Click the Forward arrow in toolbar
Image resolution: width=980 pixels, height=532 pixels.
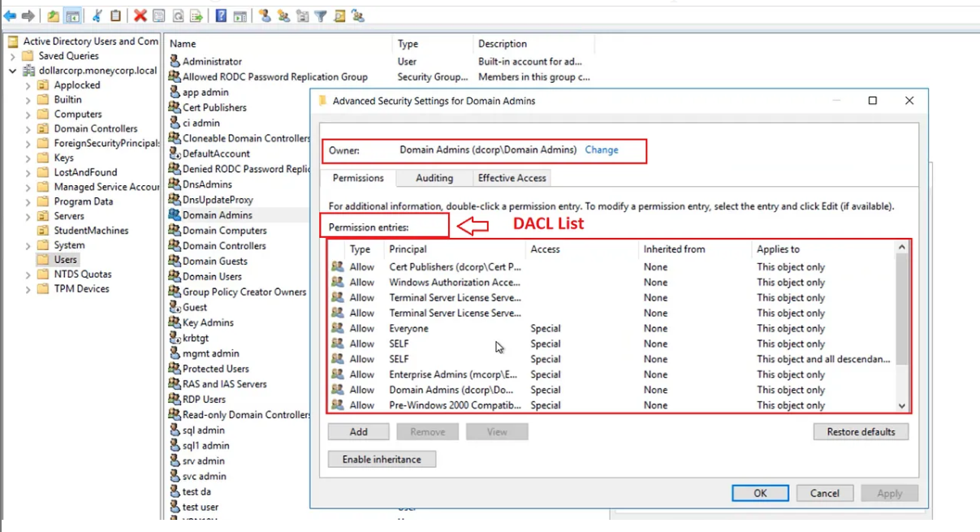click(28, 15)
